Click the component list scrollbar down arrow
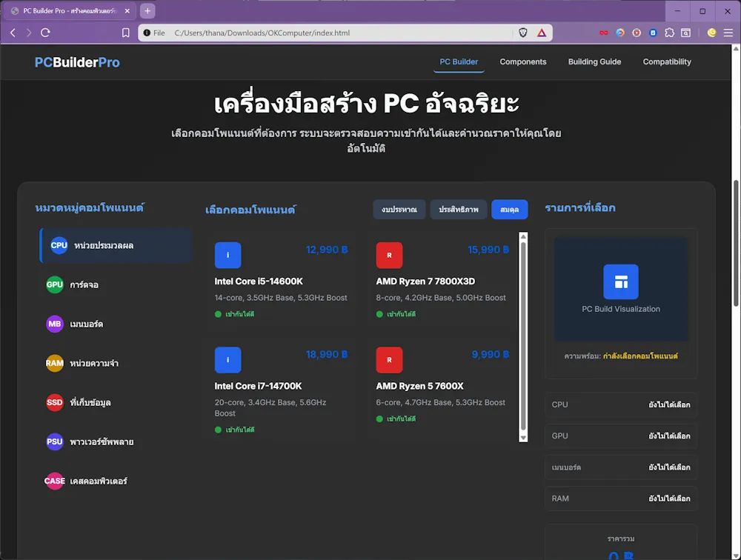The height and width of the screenshot is (560, 741). [x=523, y=438]
